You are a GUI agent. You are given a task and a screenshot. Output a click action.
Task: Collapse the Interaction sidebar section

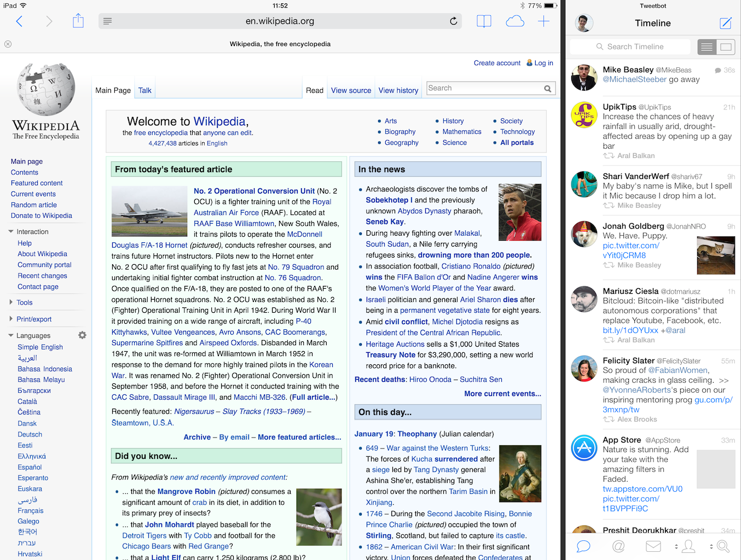pos(11,232)
